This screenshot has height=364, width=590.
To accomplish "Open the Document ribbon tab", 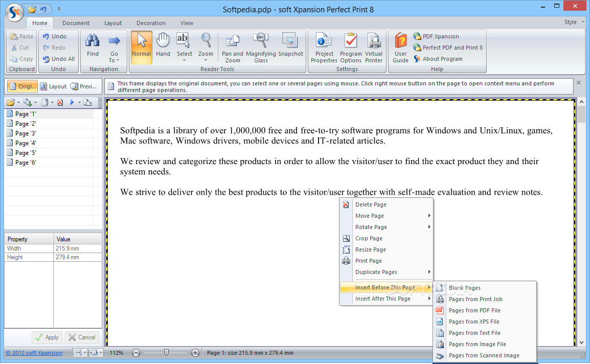I will pos(76,23).
